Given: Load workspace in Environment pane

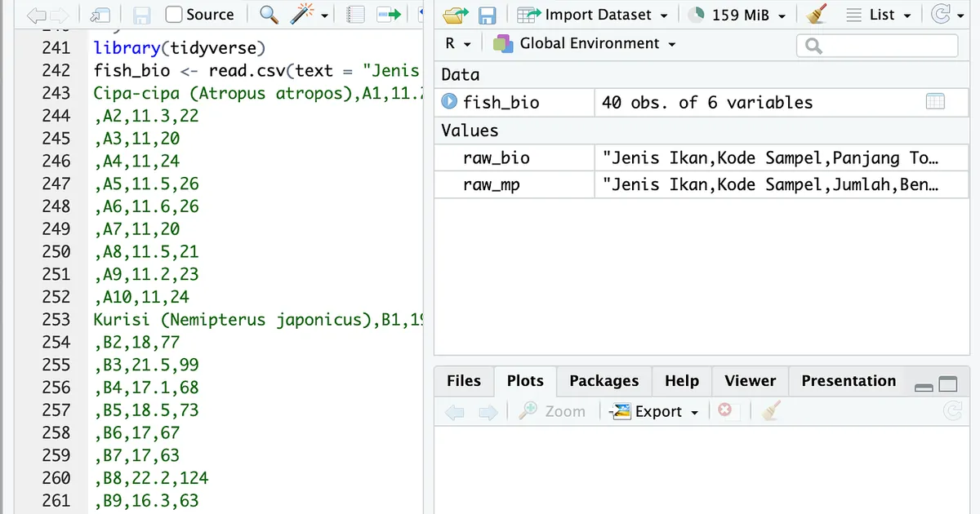Looking at the screenshot, I should (x=455, y=15).
